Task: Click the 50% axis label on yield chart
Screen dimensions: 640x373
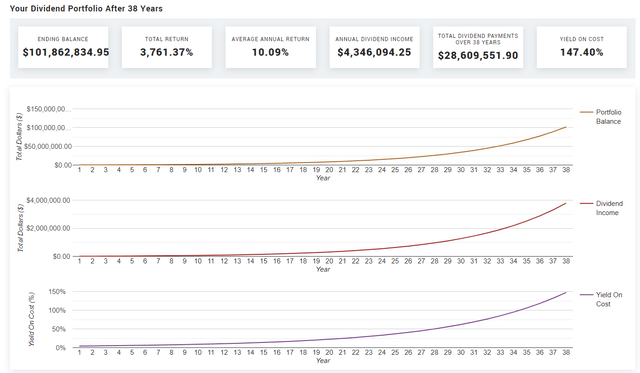Action: [59, 329]
